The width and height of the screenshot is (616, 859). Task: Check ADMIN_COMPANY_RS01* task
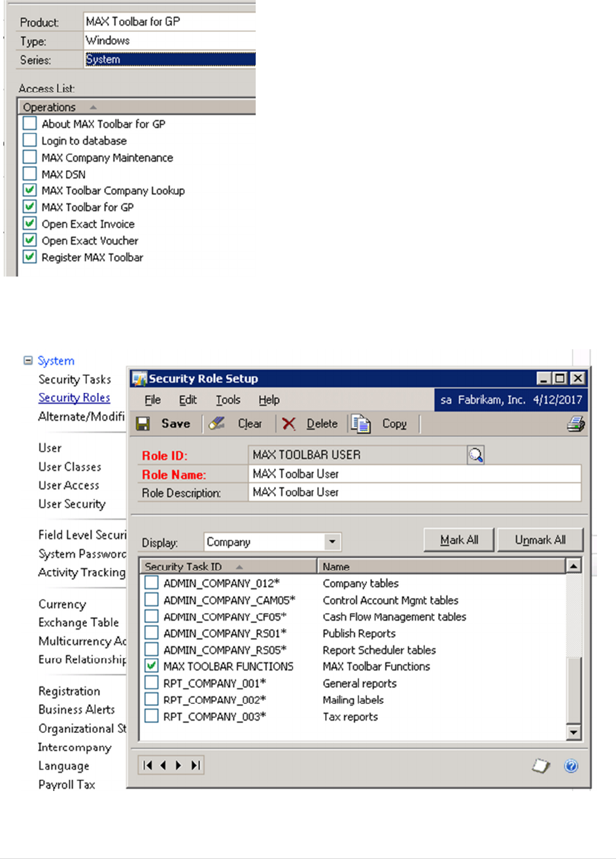point(152,633)
